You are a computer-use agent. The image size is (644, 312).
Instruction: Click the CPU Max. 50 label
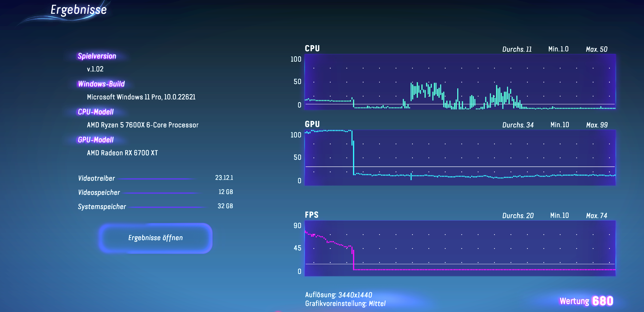[596, 49]
